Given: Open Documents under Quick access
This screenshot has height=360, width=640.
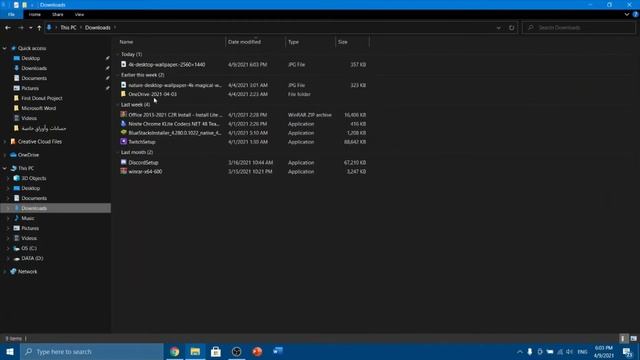Looking at the screenshot, I should 34,78.
